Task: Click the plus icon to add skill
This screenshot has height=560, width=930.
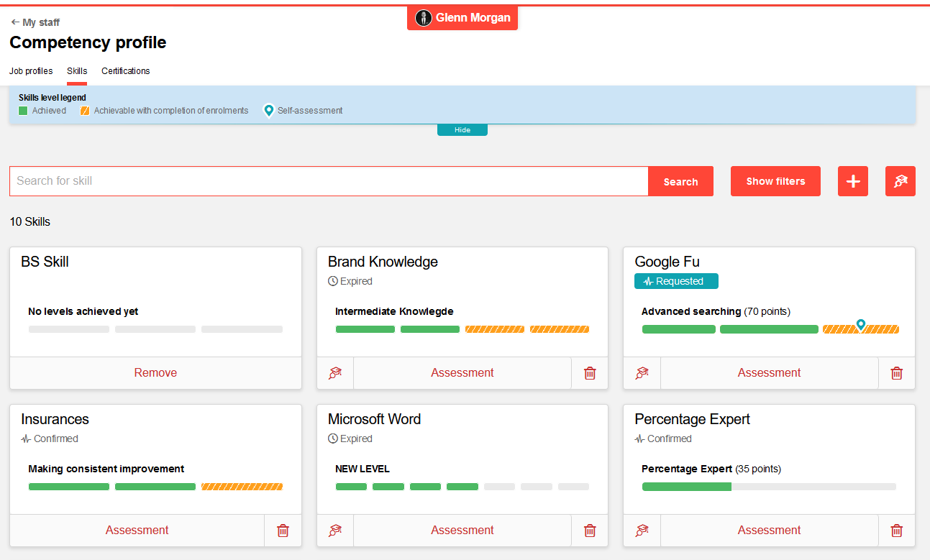Action: [x=853, y=181]
